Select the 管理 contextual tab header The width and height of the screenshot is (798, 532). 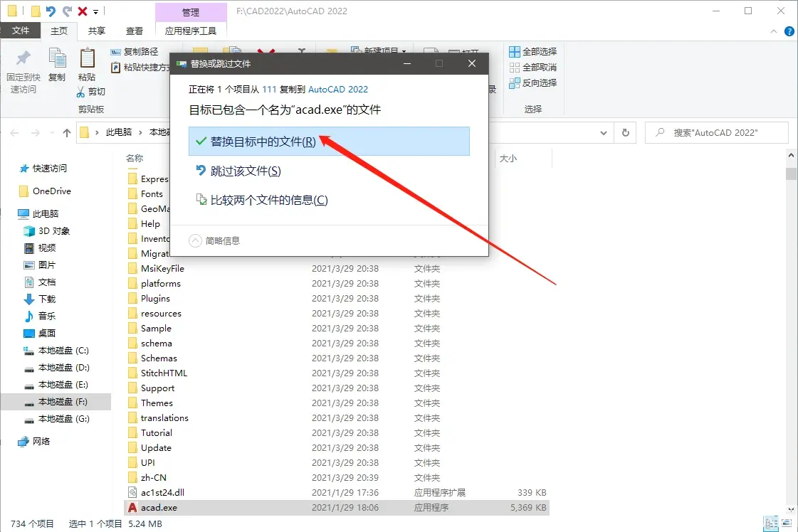191,11
